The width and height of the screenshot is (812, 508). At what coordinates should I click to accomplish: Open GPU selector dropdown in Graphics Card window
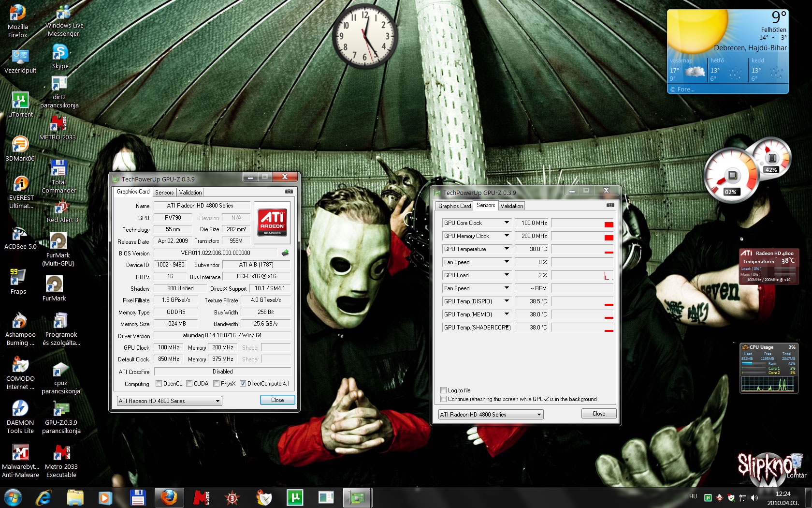tap(169, 401)
